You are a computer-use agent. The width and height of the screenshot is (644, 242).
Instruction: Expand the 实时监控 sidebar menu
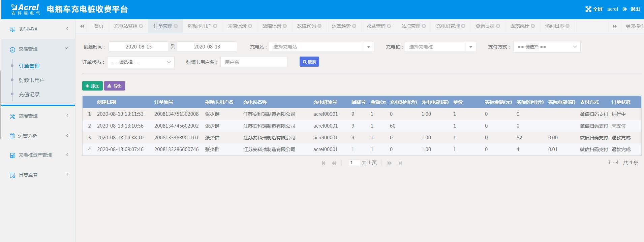pos(38,29)
